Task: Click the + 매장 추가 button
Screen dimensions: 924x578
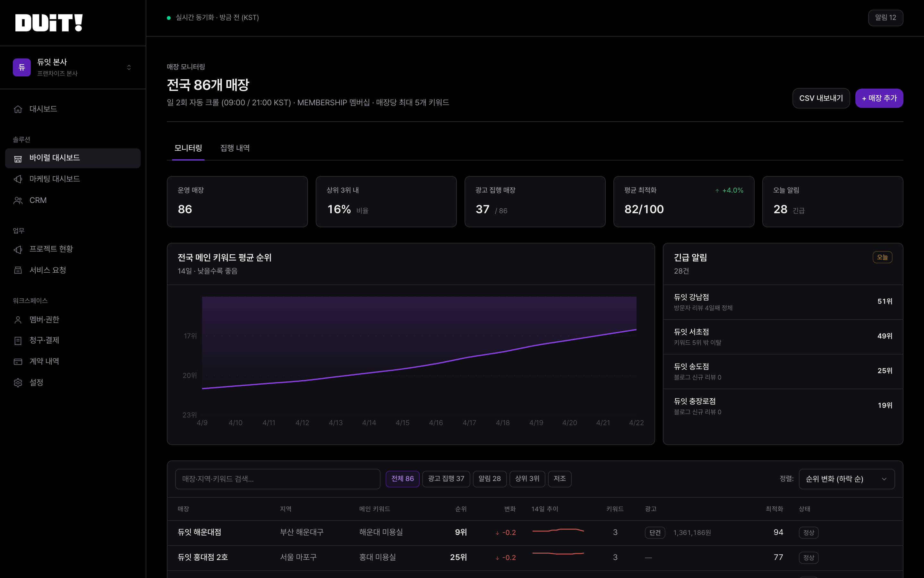Action: (879, 98)
